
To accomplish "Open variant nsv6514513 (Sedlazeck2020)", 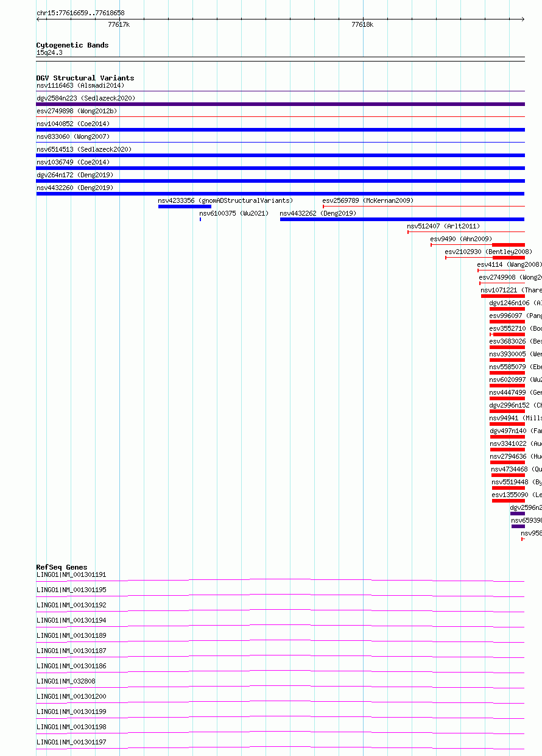I will click(84, 150).
